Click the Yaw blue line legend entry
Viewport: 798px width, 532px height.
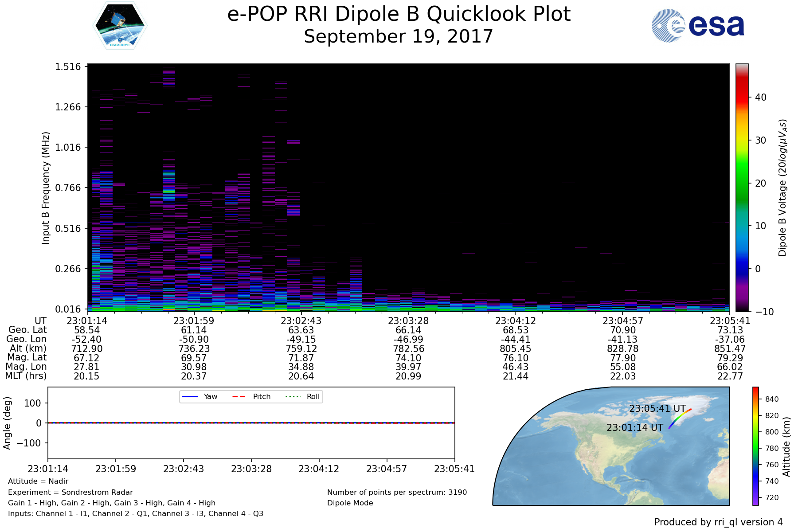tap(199, 396)
